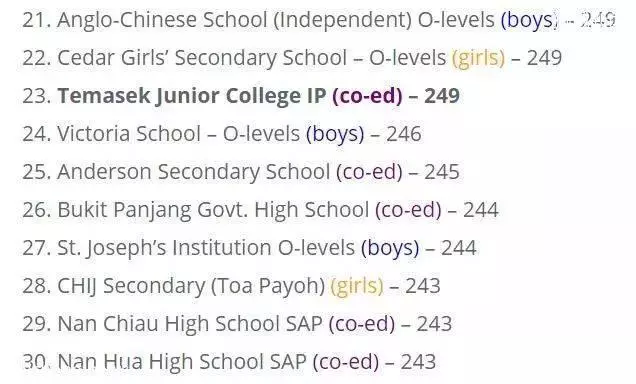Screen dimensions: 636x384
Task: Select Victoria School O-levels entry
Action: pyautogui.click(x=222, y=134)
